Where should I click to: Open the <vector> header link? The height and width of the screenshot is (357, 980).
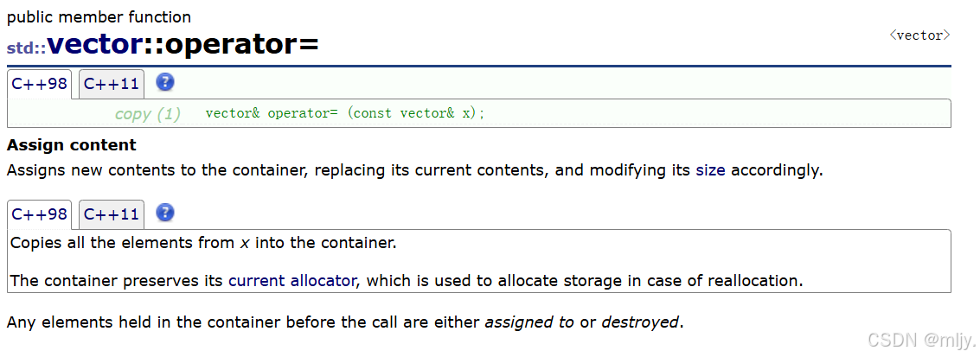pyautogui.click(x=920, y=35)
